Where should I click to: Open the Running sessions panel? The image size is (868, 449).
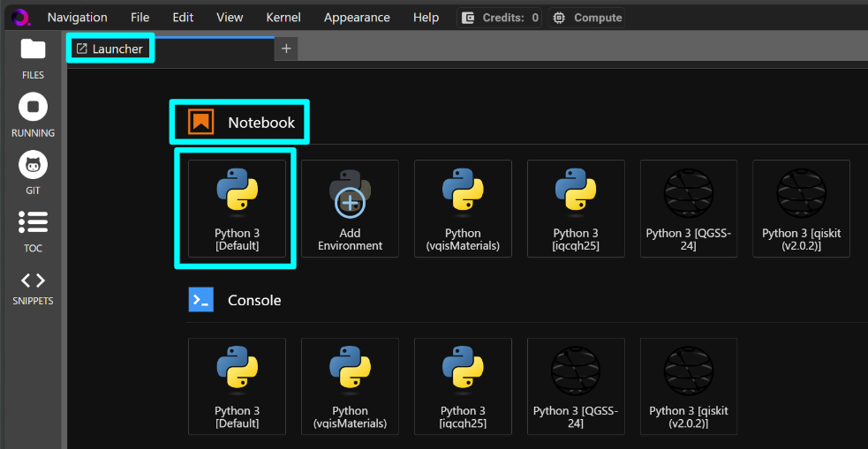coord(34,116)
